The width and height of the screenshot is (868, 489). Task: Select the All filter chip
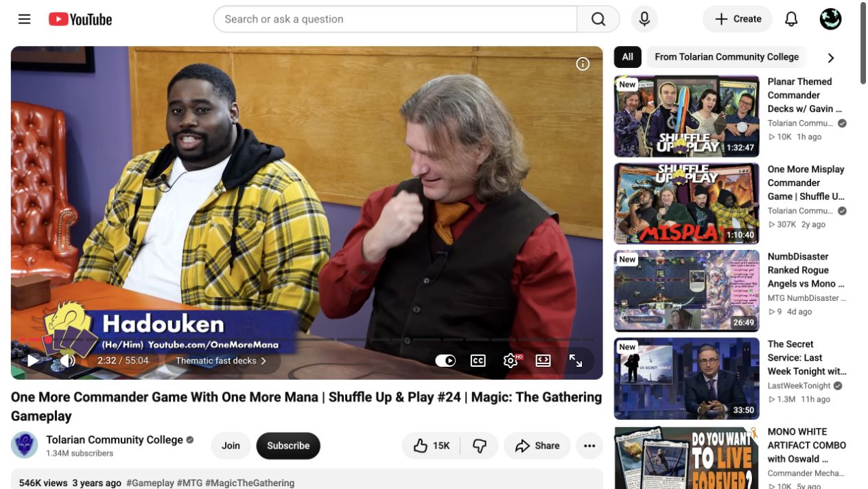(627, 57)
